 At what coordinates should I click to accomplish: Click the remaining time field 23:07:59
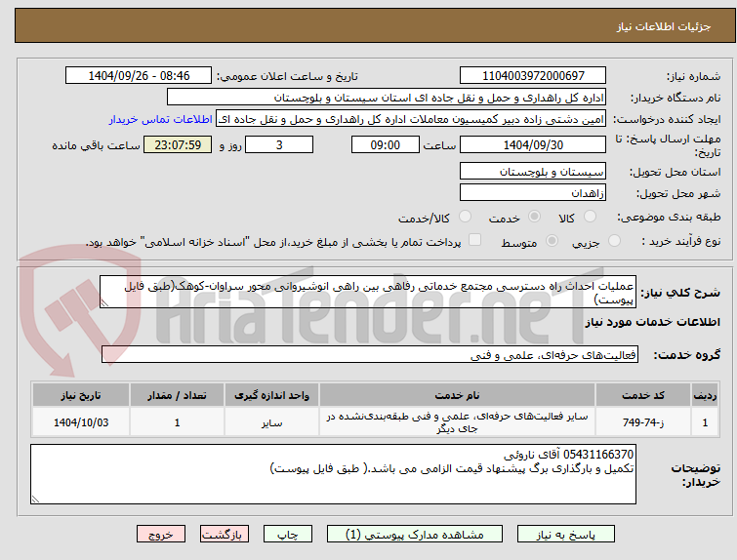tap(178, 144)
